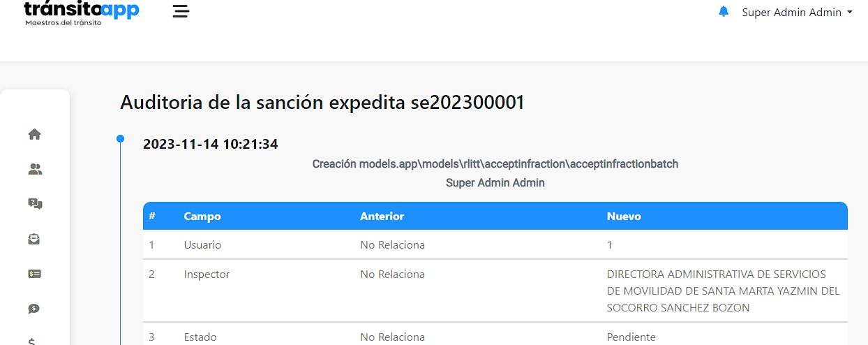Viewport: 868px width, 345px height.
Task: Select the Anterior column header
Action: click(x=382, y=216)
